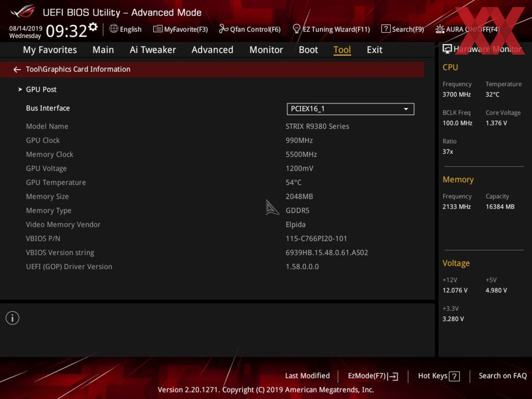Click Tool\Graphics Card Information breadcrumb

tap(78, 69)
